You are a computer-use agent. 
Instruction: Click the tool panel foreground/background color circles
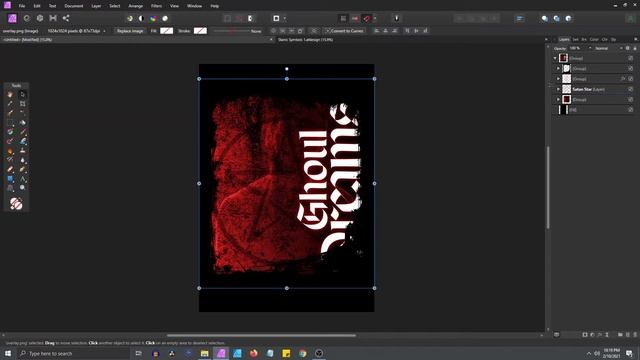[x=16, y=203]
